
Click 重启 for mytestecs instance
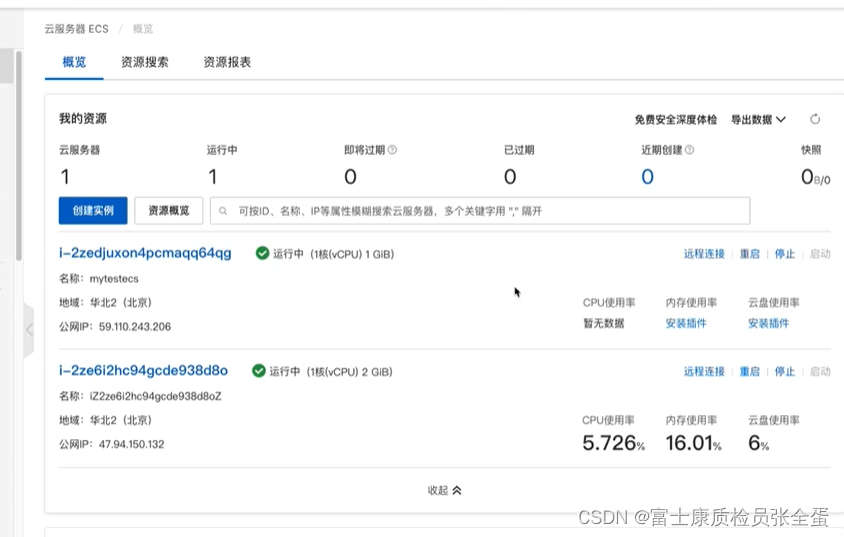coord(749,254)
